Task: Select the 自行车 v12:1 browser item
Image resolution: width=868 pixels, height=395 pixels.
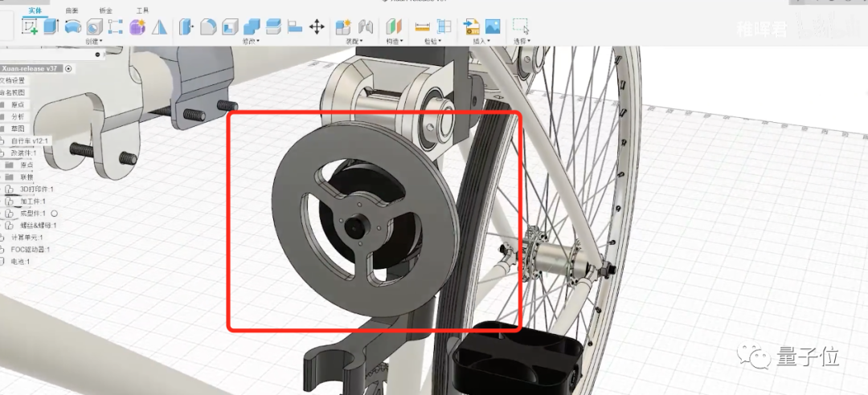Action: (30, 141)
